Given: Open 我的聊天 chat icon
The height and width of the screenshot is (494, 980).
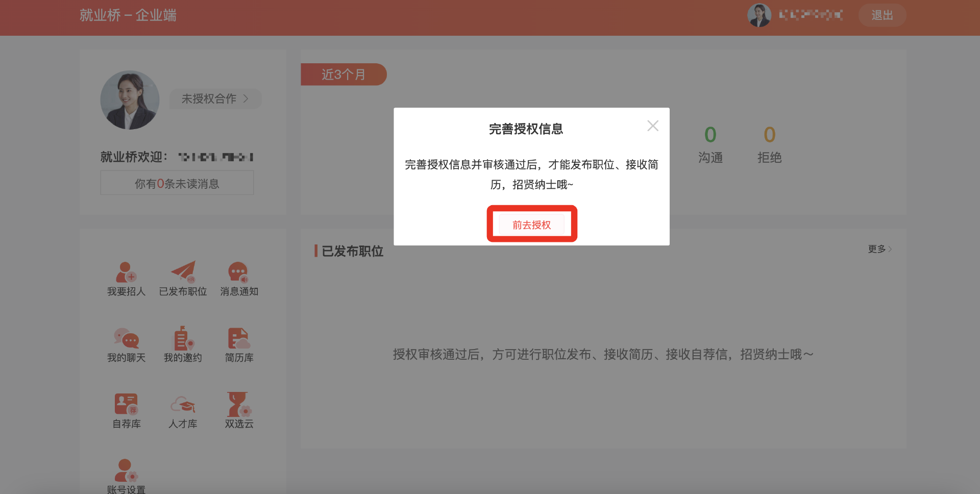Looking at the screenshot, I should pyautogui.click(x=126, y=339).
